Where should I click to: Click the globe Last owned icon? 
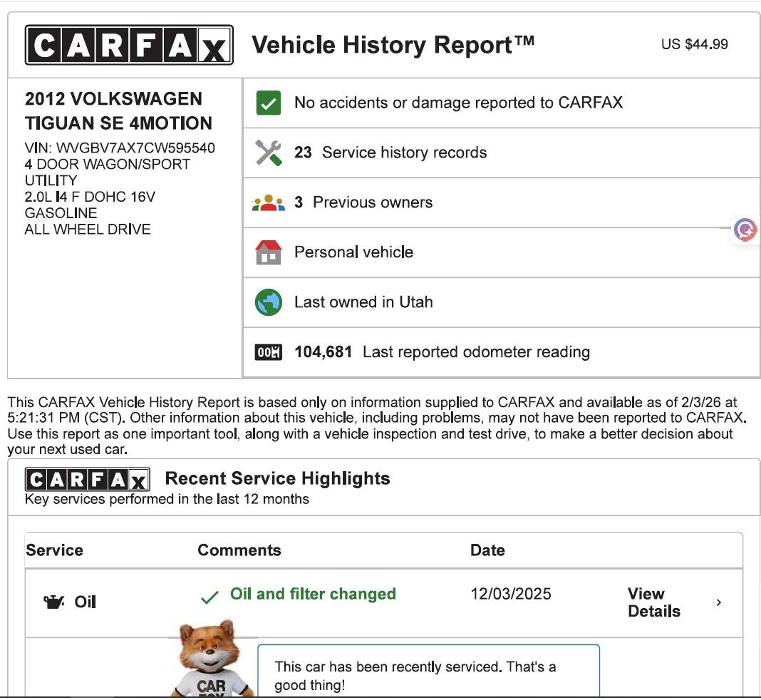click(x=269, y=302)
